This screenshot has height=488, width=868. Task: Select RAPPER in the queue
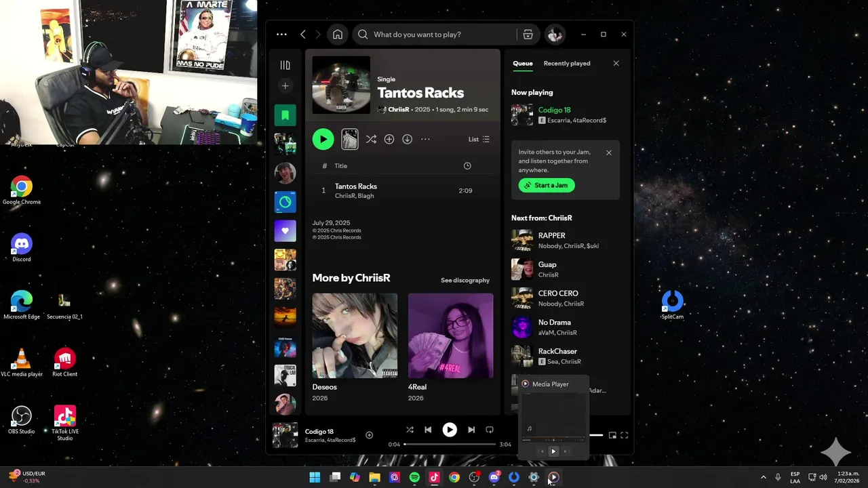566,241
